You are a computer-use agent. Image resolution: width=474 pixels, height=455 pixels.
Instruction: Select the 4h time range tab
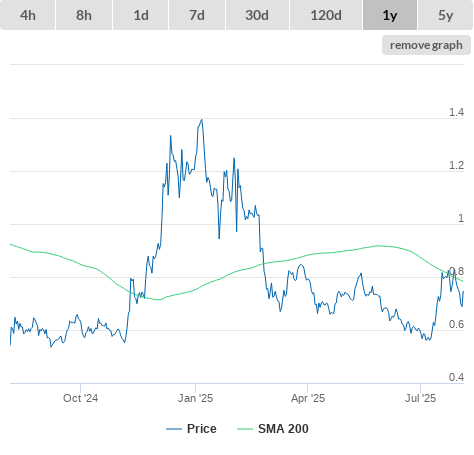[x=28, y=15]
